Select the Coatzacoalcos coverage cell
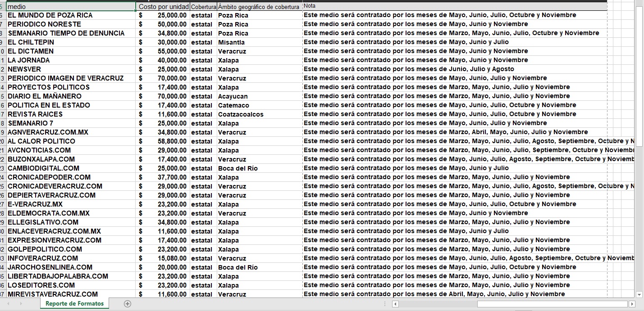Viewport: 644px width, 311px height. click(259, 114)
